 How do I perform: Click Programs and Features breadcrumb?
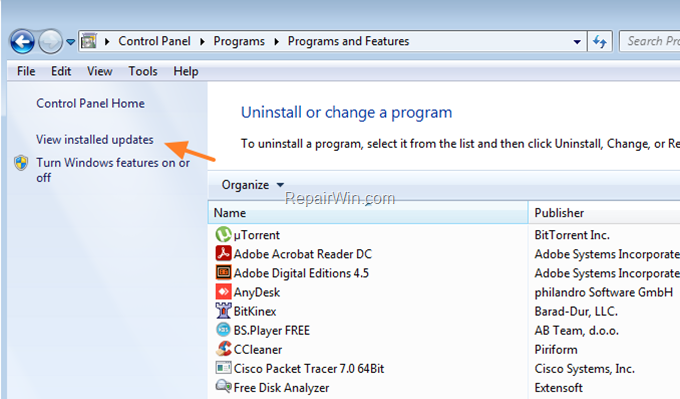[348, 41]
